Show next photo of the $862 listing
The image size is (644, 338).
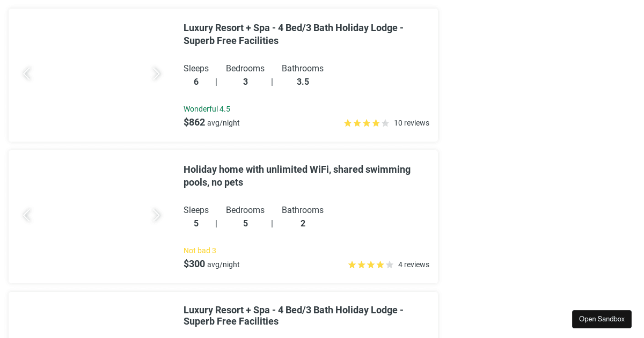(156, 74)
